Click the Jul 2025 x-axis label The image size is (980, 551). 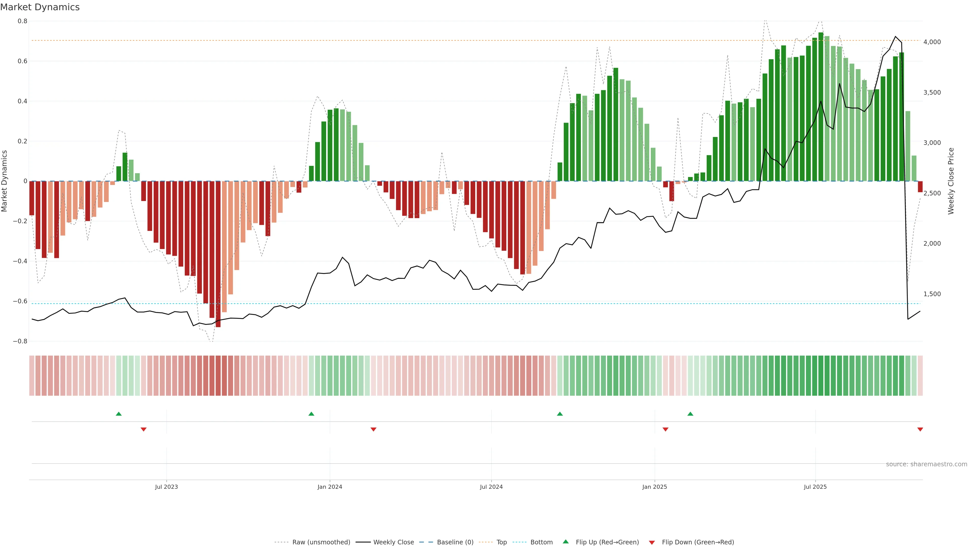coord(815,487)
